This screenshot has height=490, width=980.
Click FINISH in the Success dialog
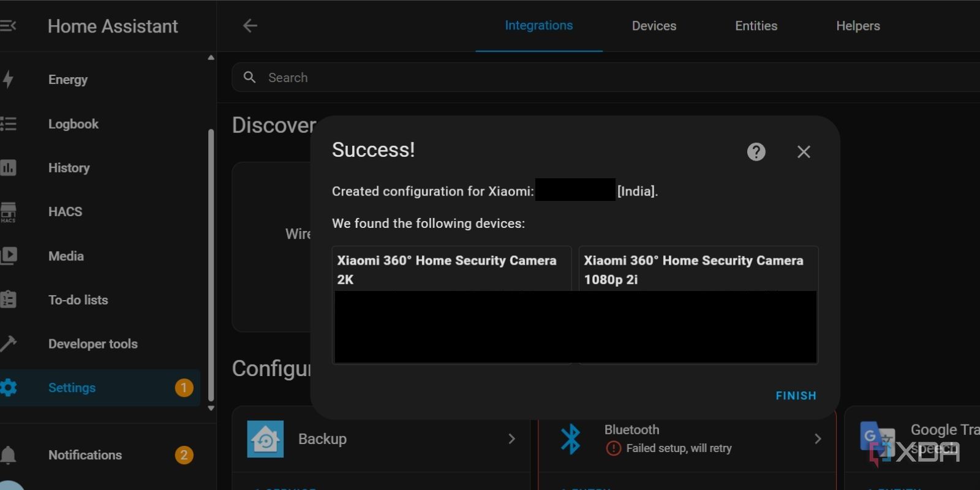(796, 396)
